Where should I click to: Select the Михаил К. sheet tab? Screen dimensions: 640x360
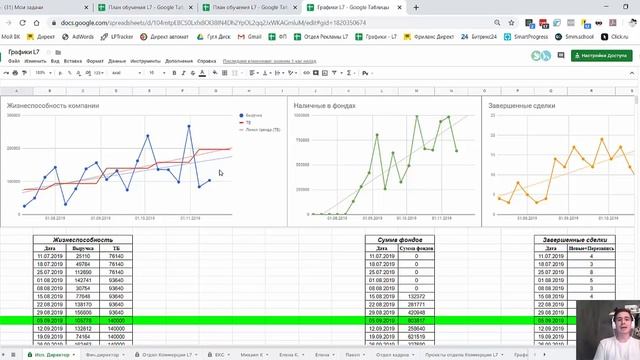click(254, 355)
